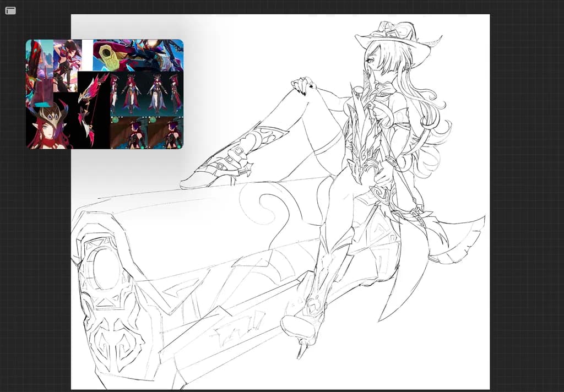The image size is (564, 392).
Task: Select the dark-haired woman splash art reference
Action: 67,66
